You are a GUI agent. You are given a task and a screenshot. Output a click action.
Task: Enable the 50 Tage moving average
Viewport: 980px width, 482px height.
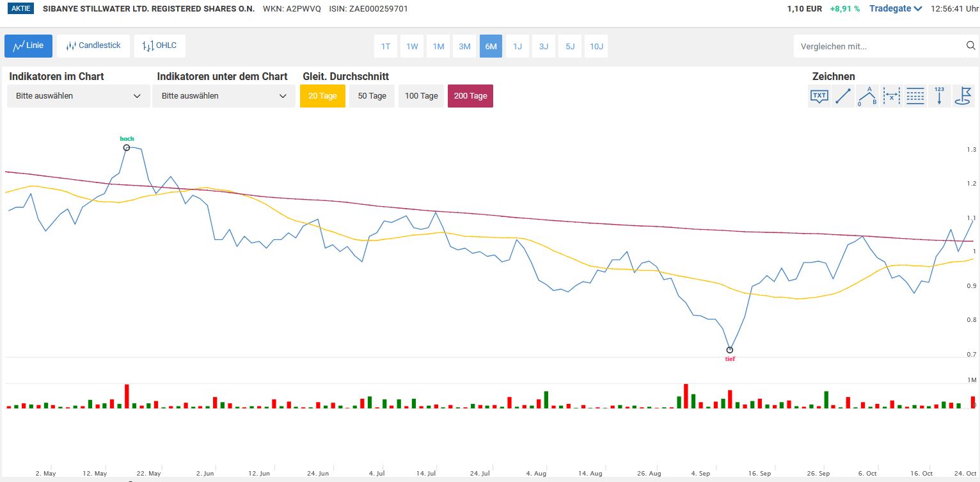pos(372,96)
